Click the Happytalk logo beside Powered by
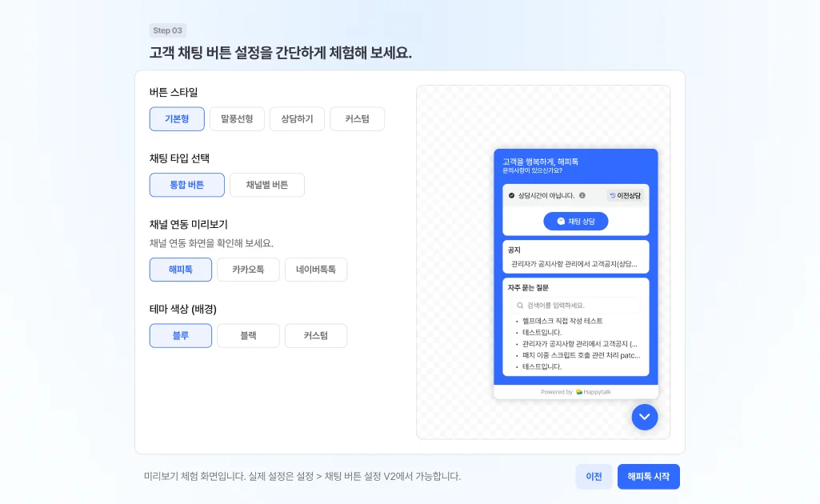Viewport: 820px width, 504px height. coord(579,390)
